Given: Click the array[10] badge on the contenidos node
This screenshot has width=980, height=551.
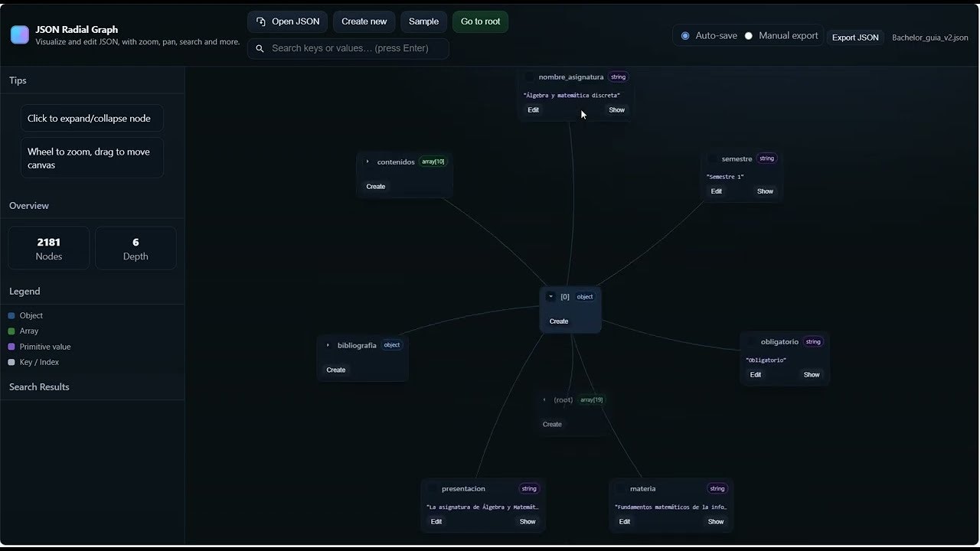Looking at the screenshot, I should (x=433, y=161).
